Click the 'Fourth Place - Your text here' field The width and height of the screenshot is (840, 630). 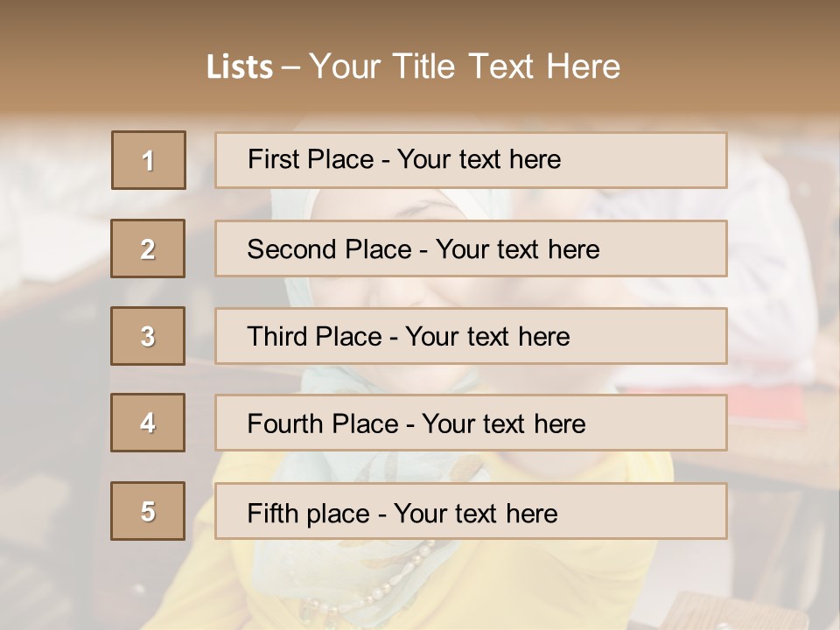[471, 423]
